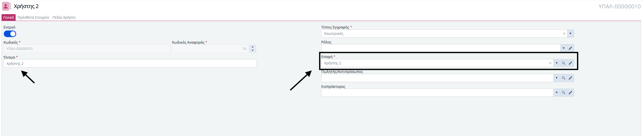Screen dimensions: 644x136
Task: Click the Ρόλος edit pencil icon
Action: [570, 48]
